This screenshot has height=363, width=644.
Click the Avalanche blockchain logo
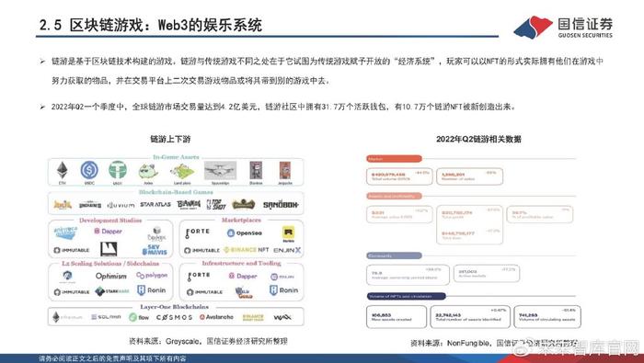216,317
